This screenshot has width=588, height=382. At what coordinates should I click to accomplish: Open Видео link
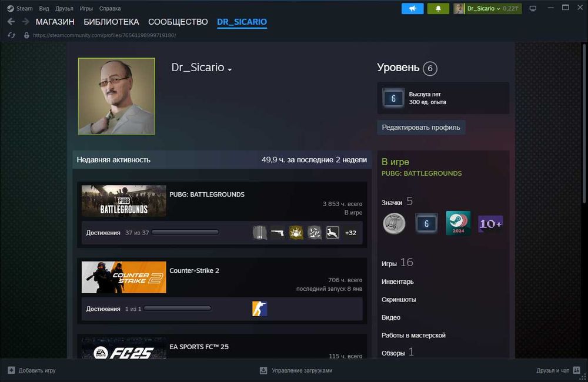391,317
